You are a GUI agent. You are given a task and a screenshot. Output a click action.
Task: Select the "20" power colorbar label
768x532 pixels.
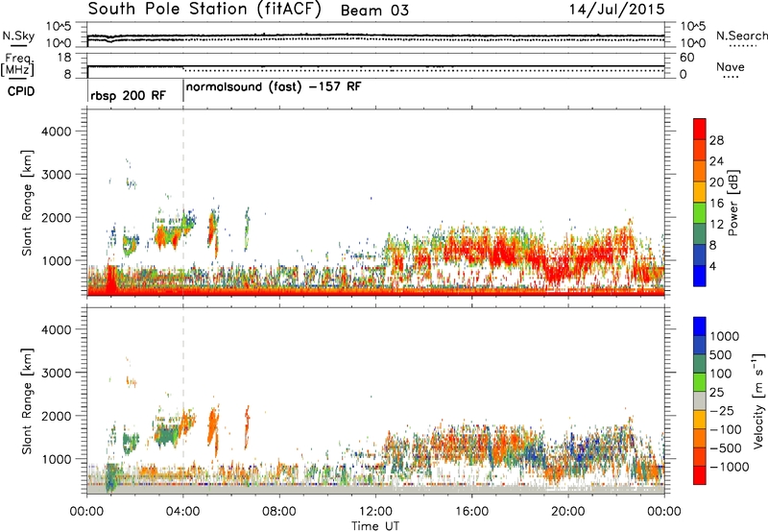point(716,182)
